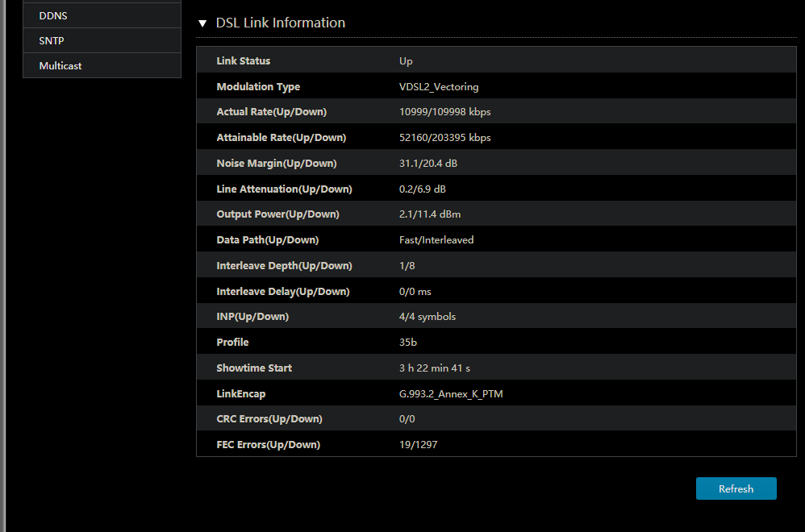Select the 19/1297 FEC errors value
The height and width of the screenshot is (532, 805).
tap(419, 445)
